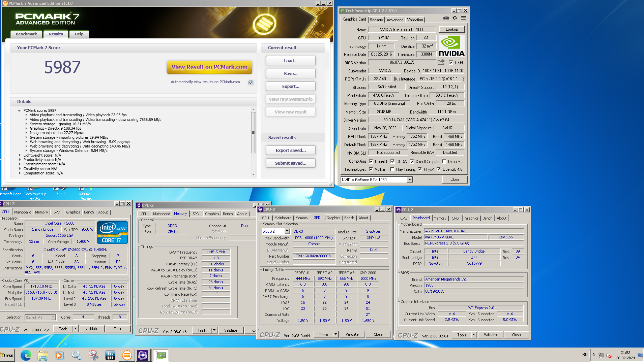The height and width of the screenshot is (362, 644).
Task: Click View Result on PCMark.com button
Action: point(209,67)
